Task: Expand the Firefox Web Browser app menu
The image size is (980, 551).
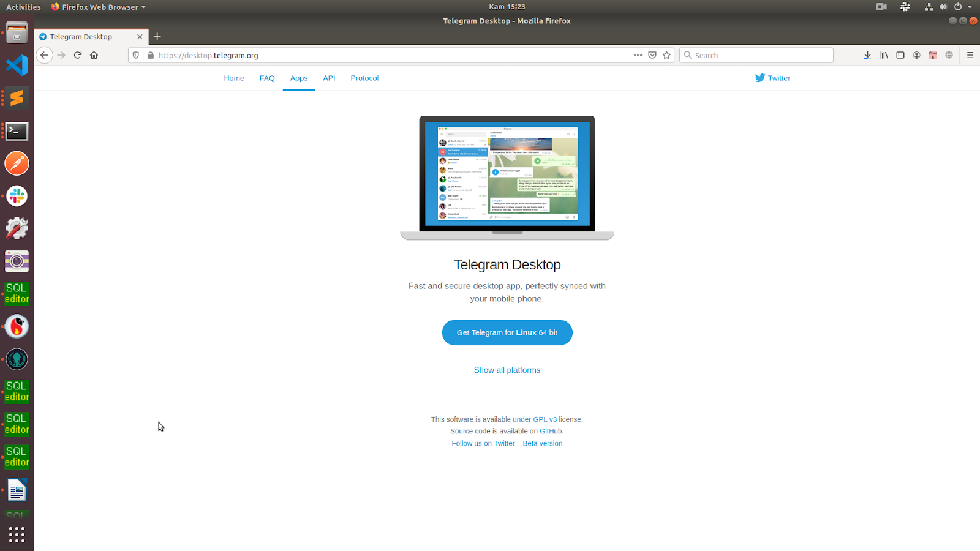Action: [x=98, y=7]
